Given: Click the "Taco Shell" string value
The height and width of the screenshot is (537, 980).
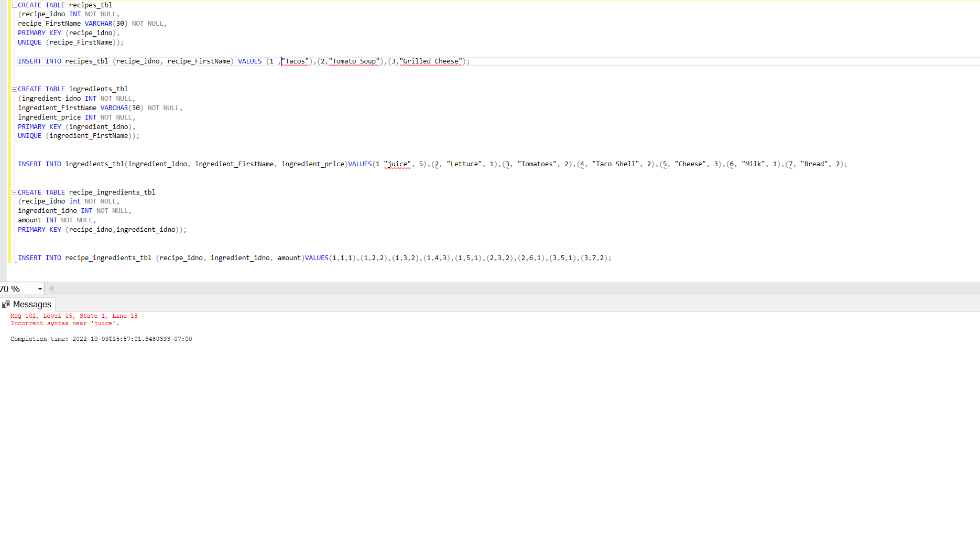Looking at the screenshot, I should [x=616, y=164].
